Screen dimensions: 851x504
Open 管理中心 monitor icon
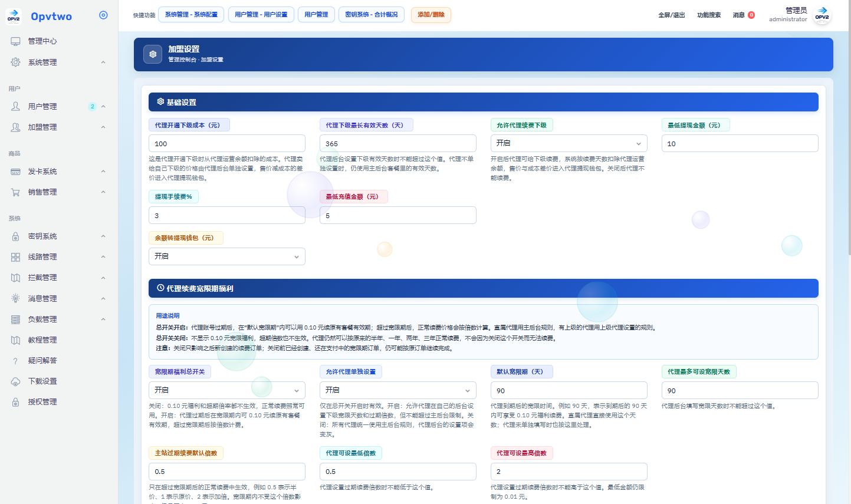coord(15,41)
